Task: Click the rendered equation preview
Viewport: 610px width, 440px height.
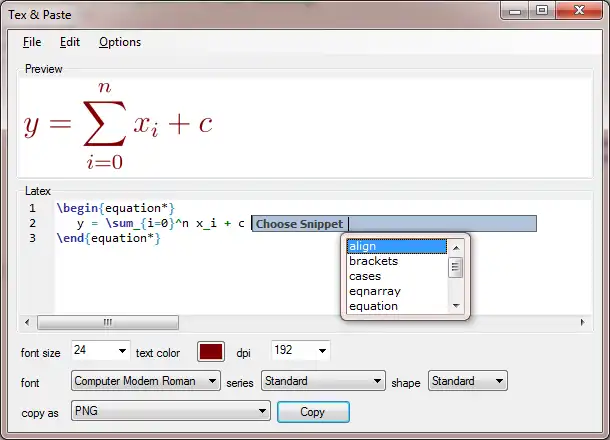Action: (x=118, y=125)
